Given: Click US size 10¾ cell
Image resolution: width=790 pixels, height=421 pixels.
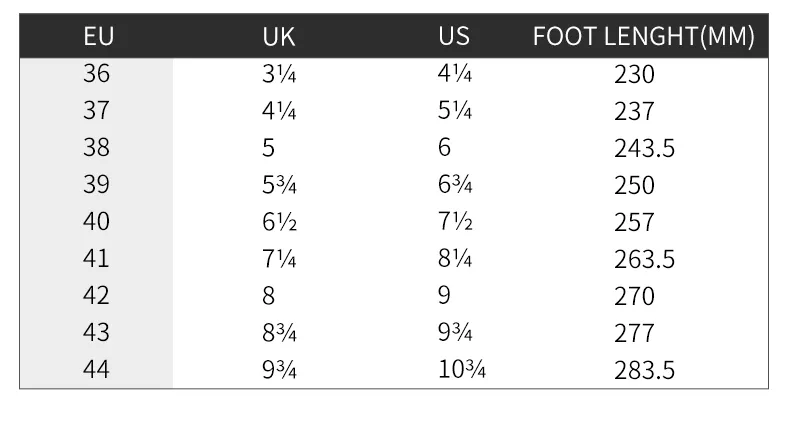Looking at the screenshot, I should pos(461,370).
